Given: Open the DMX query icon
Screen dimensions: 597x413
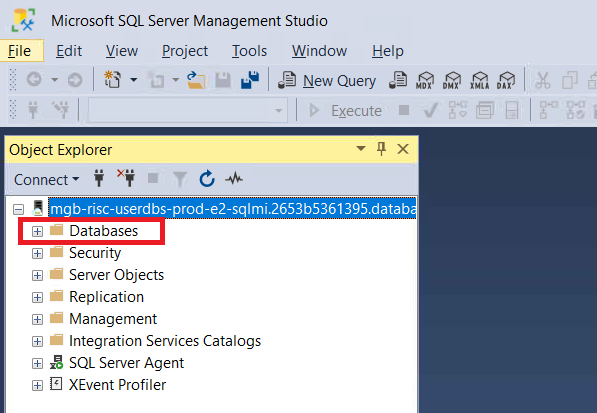Looking at the screenshot, I should pos(452,80).
